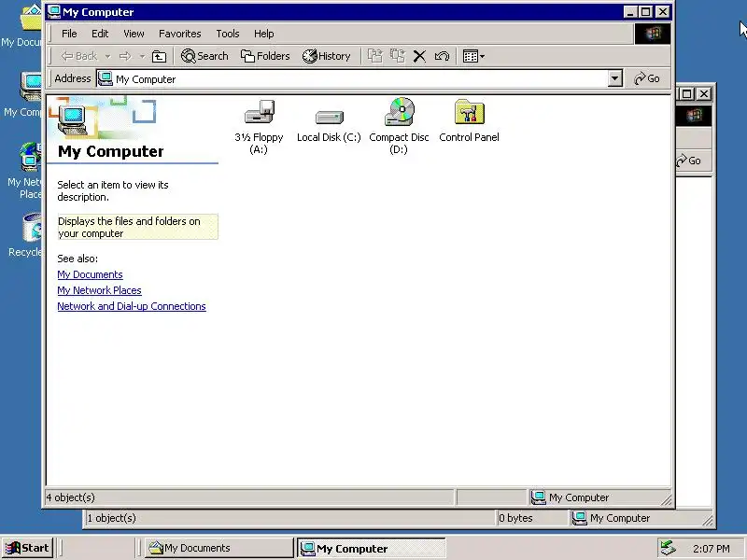
Task: Click the Move To toolbar icon
Action: [x=375, y=56]
